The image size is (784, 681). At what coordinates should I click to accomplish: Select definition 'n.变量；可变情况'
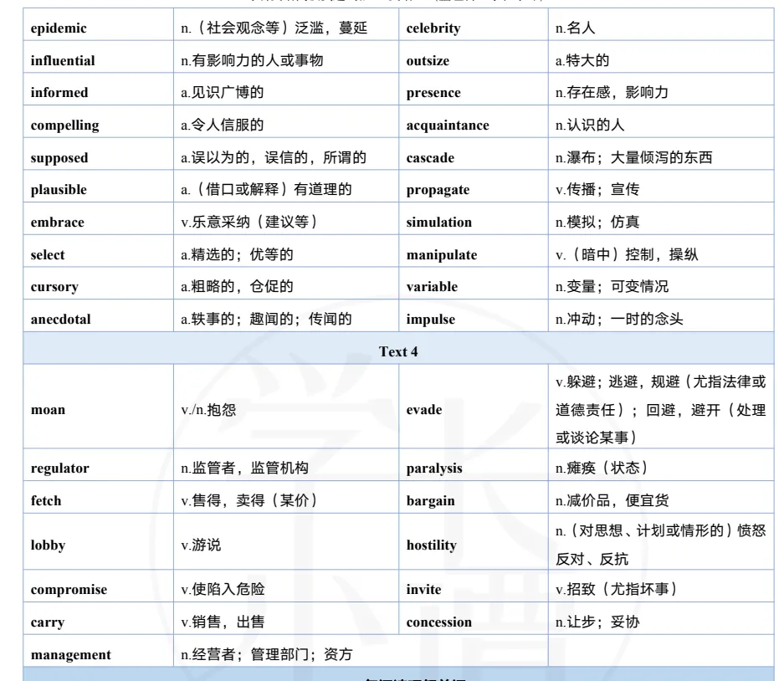point(612,286)
